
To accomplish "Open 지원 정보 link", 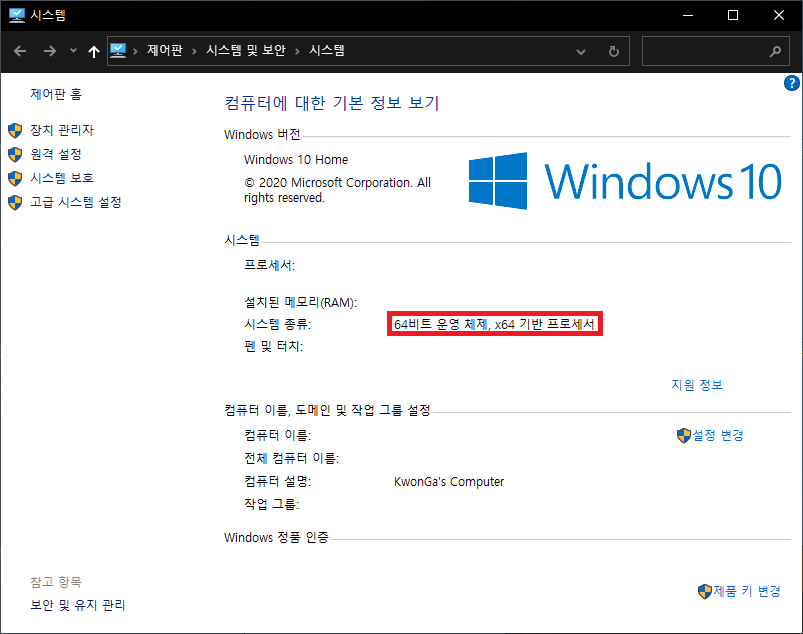I will [697, 385].
